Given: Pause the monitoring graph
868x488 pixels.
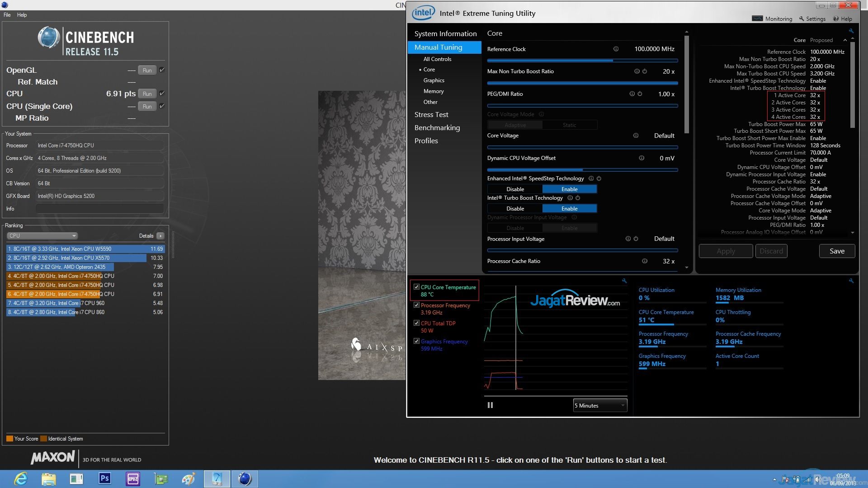Looking at the screenshot, I should coord(490,405).
